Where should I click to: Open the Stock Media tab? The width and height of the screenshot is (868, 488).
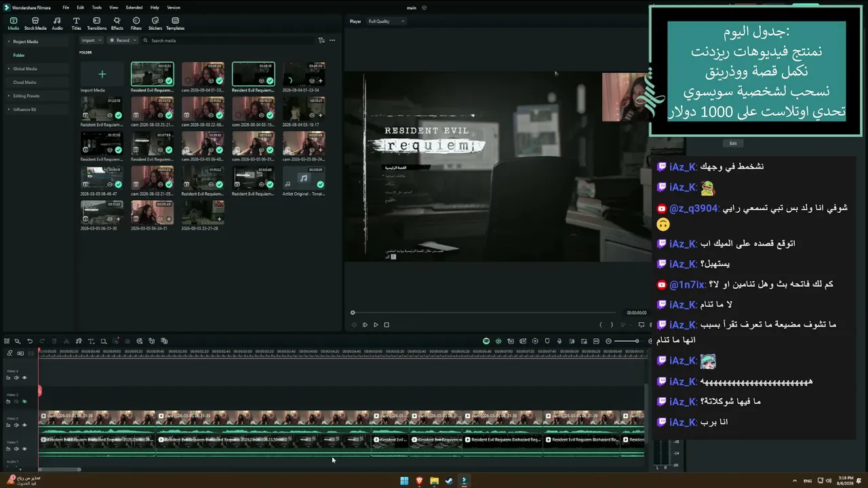pos(35,24)
